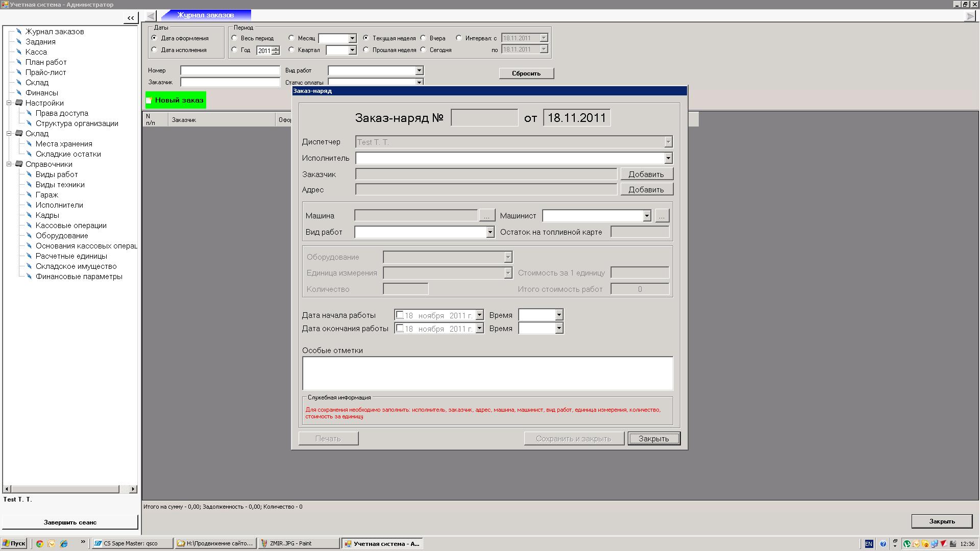Tick the Дата начала работы date checkbox
This screenshot has height=551, width=980.
[x=400, y=315]
